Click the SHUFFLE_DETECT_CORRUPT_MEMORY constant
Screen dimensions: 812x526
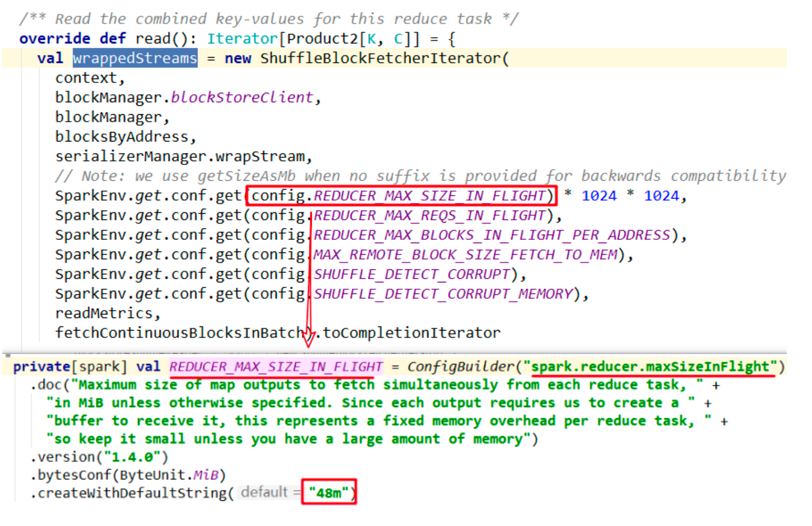pyautogui.click(x=443, y=294)
